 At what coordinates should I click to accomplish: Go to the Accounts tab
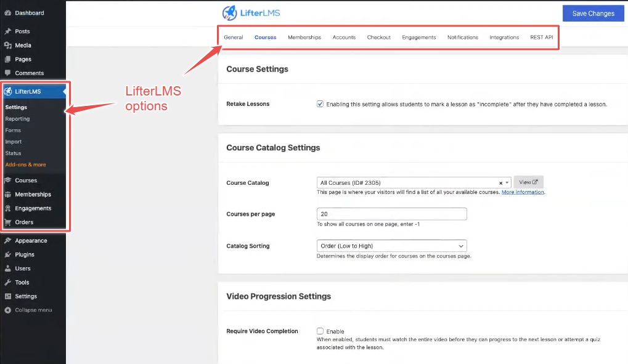tap(344, 37)
